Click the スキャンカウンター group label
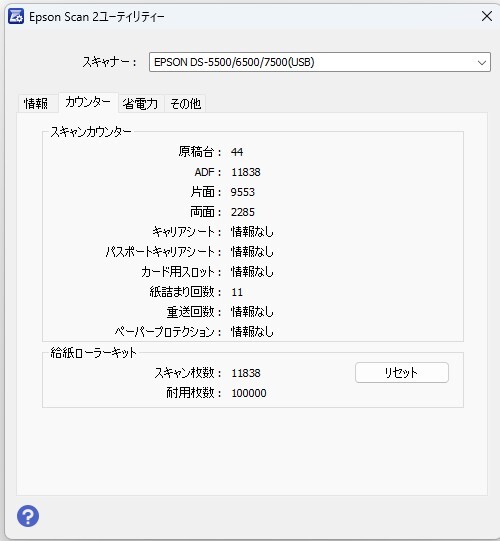 point(91,132)
